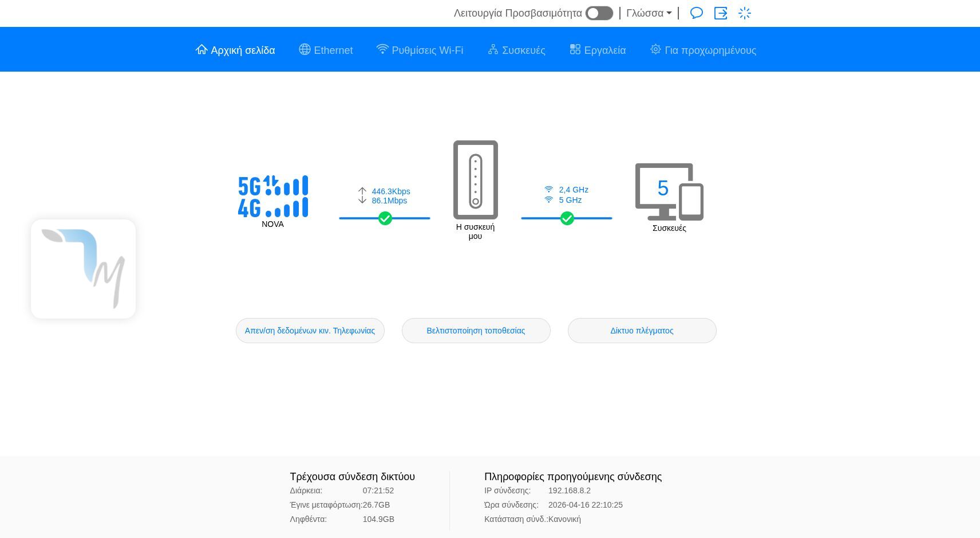Click the loading spinner icon in header
The image size is (980, 538).
(744, 13)
